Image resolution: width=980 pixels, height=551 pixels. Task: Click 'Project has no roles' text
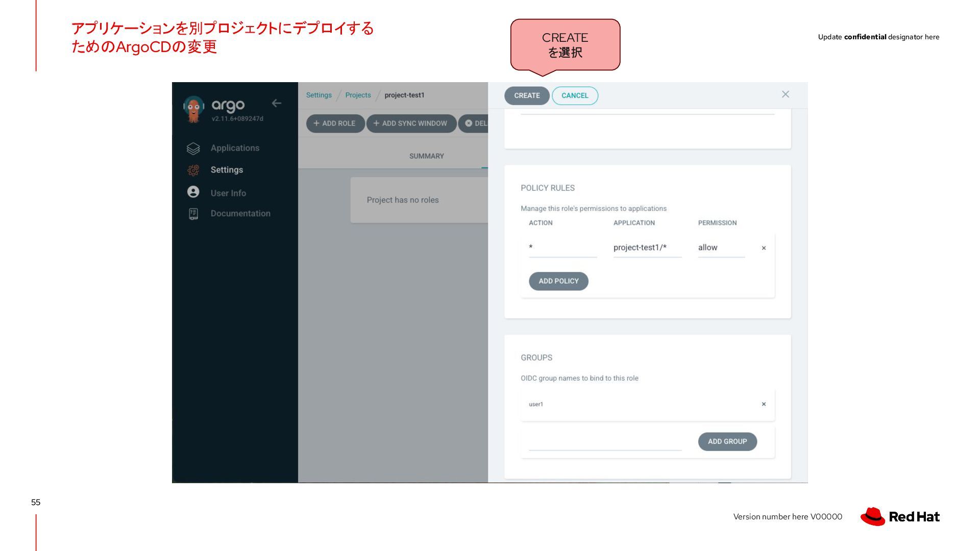(x=403, y=200)
